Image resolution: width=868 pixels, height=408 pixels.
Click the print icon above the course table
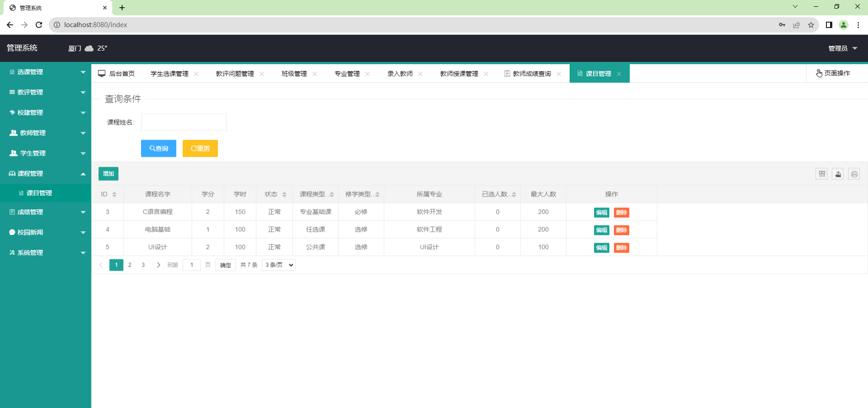pos(854,174)
